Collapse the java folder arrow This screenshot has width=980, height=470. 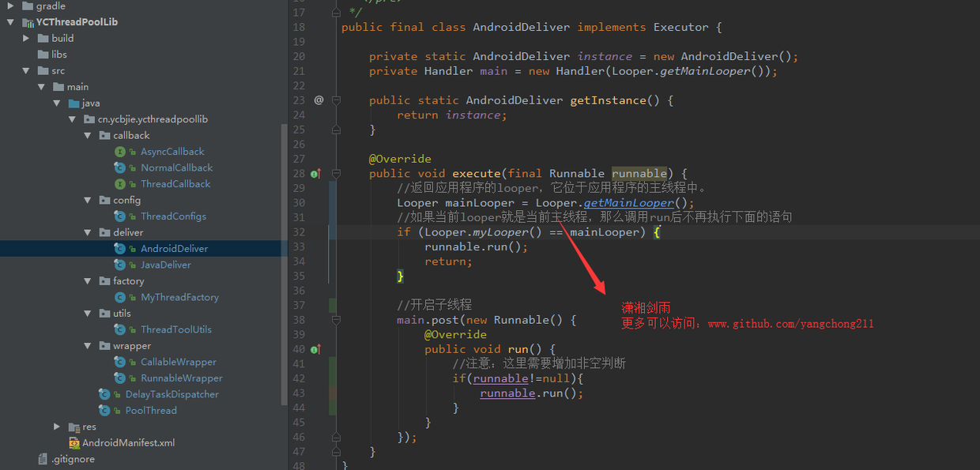tap(57, 103)
